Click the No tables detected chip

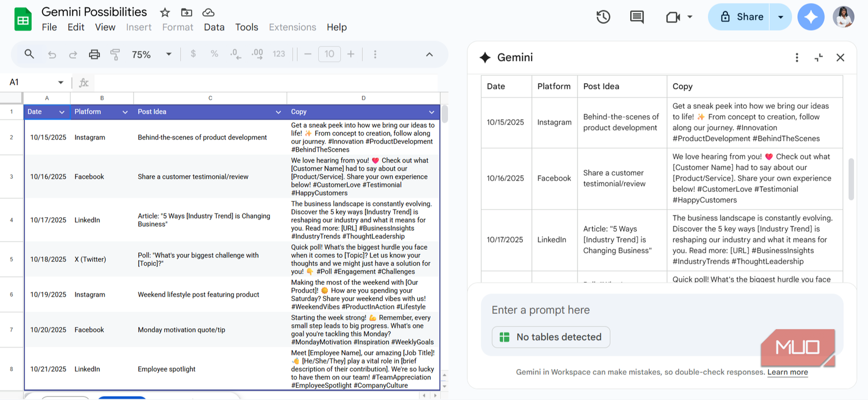[x=551, y=337]
